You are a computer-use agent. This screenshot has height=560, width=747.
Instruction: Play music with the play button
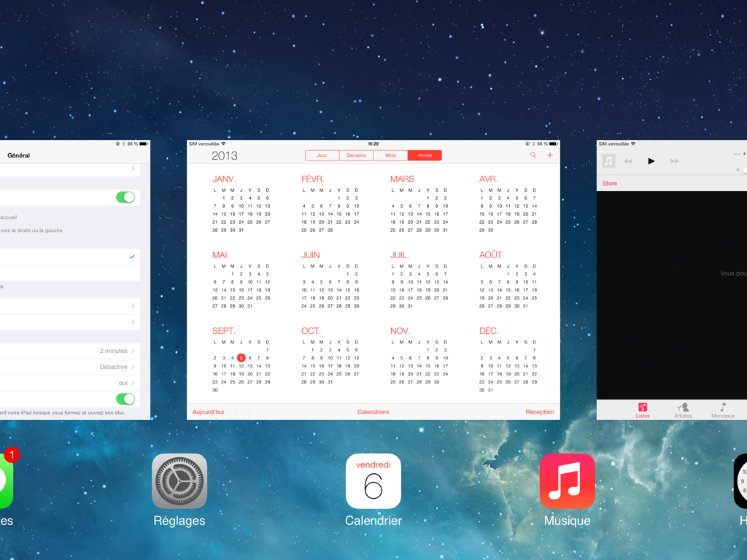coord(651,161)
